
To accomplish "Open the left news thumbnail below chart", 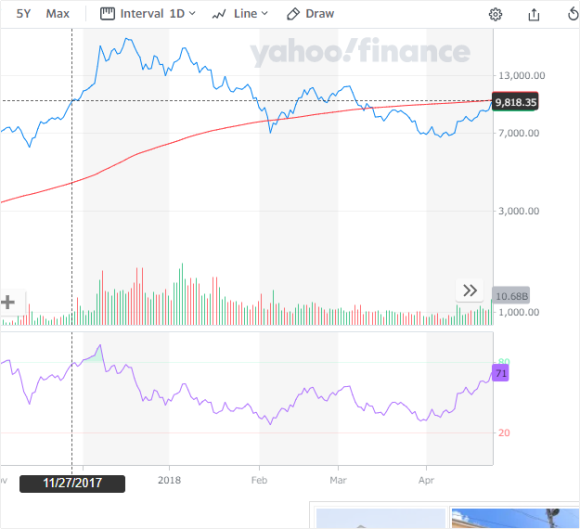I will tap(381, 518).
